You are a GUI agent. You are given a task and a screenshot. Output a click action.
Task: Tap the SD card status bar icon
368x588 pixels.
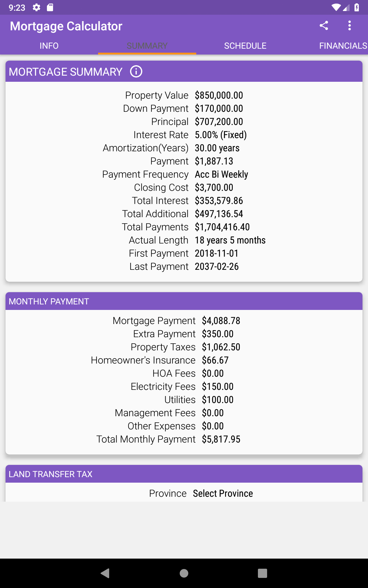tap(50, 8)
